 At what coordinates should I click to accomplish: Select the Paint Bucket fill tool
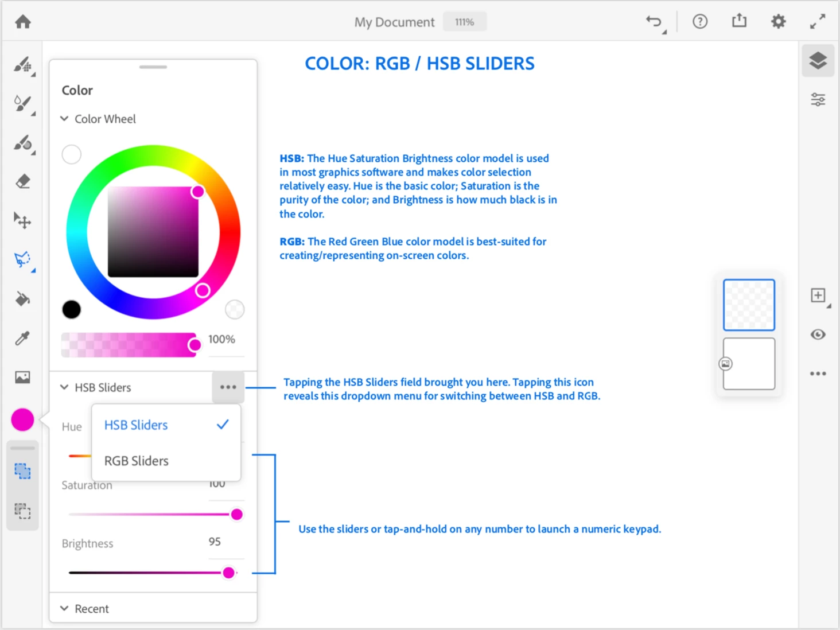click(23, 299)
